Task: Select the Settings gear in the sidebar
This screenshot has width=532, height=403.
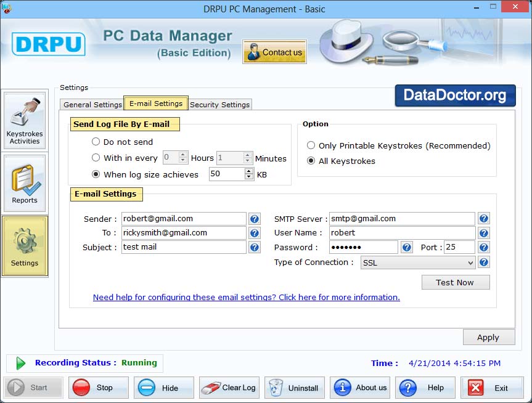Action: pyautogui.click(x=25, y=245)
